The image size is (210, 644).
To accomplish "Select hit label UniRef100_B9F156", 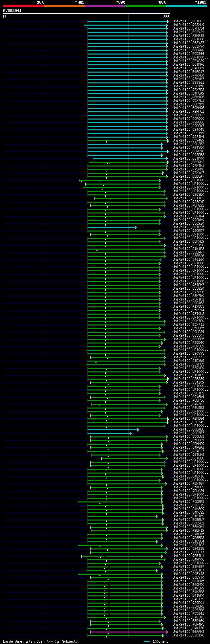I will [188, 86].
